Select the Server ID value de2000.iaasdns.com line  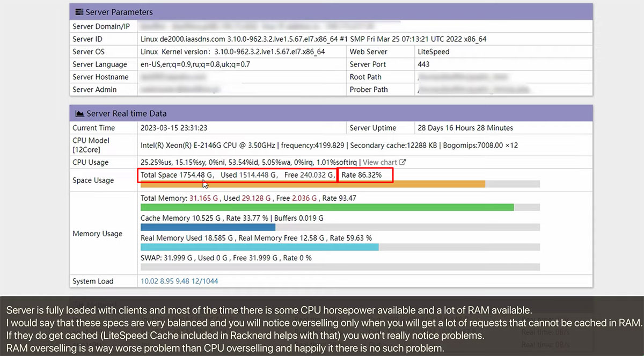coord(313,39)
